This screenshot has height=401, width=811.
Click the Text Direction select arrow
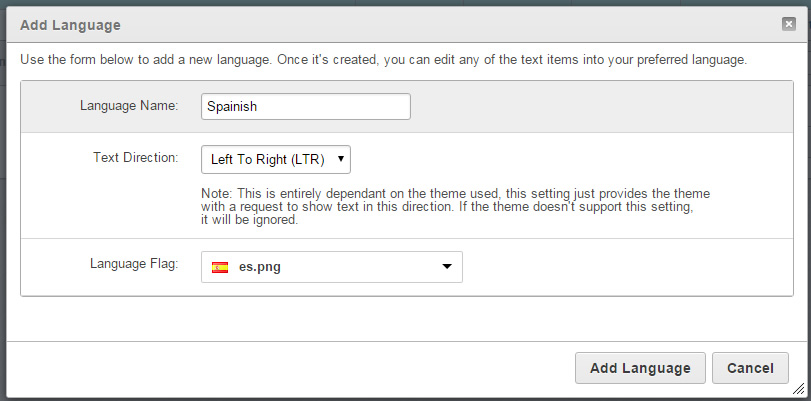click(x=341, y=159)
